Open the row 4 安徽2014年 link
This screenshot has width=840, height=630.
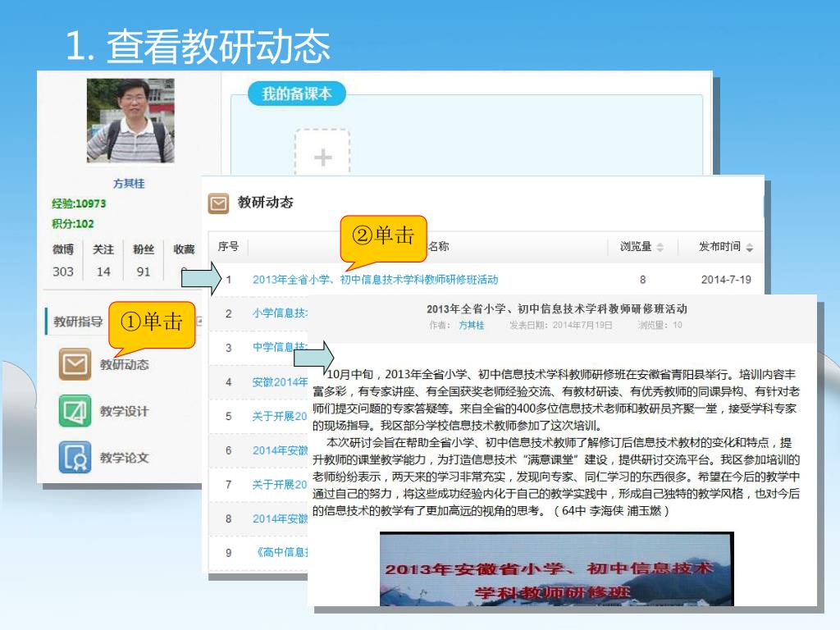click(280, 382)
